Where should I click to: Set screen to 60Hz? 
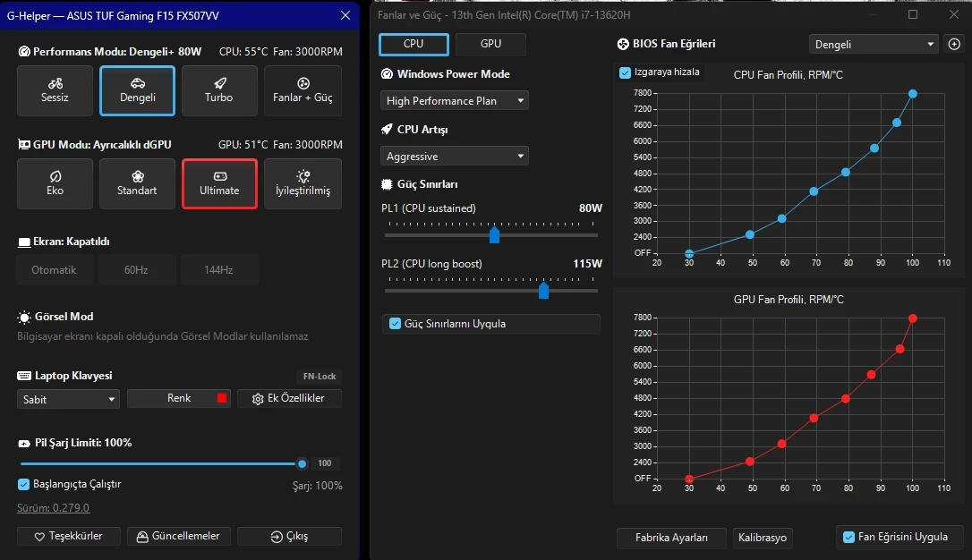coord(136,269)
